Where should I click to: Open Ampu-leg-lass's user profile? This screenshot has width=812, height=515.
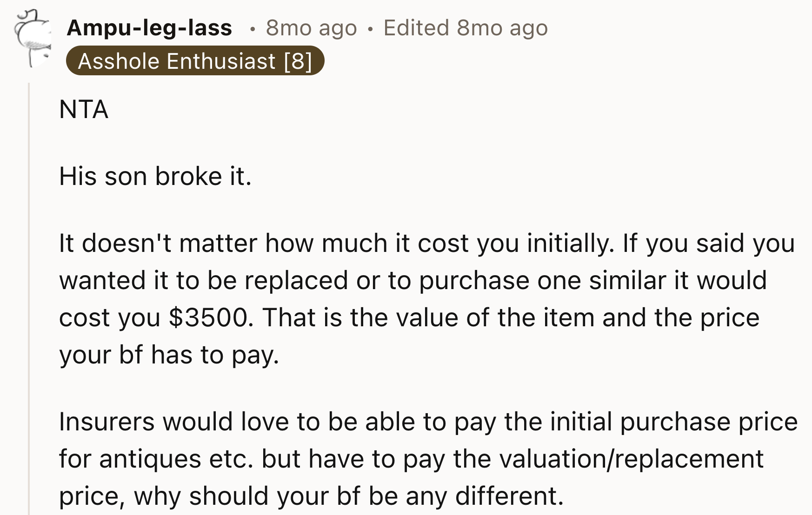coord(150,28)
